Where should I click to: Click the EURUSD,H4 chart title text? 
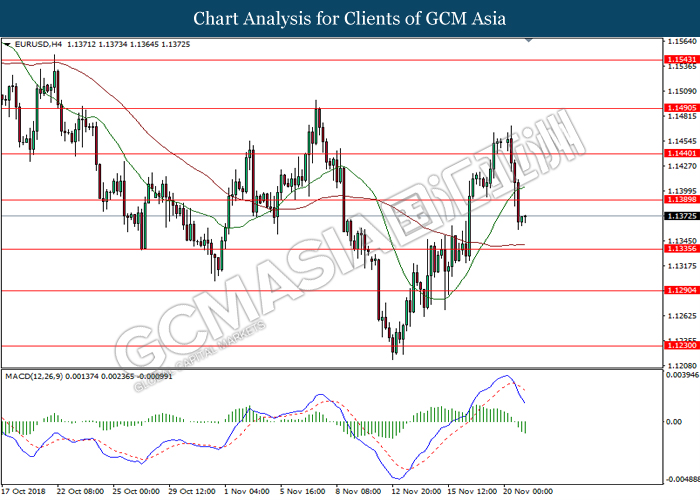[x=39, y=44]
